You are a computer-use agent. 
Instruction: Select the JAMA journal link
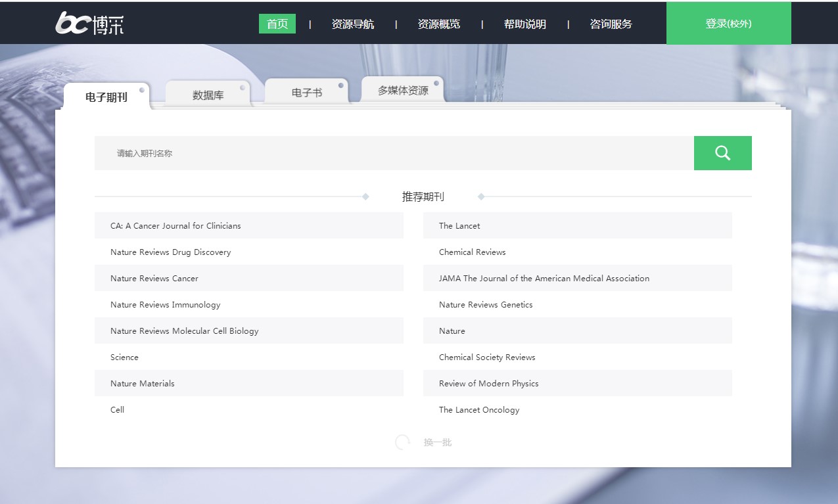click(544, 278)
